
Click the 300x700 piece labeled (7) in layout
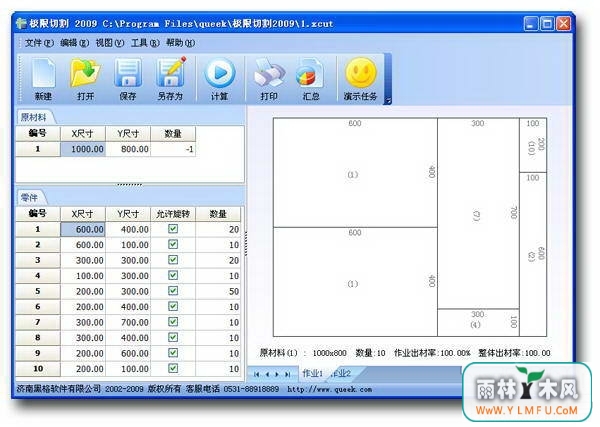478,213
